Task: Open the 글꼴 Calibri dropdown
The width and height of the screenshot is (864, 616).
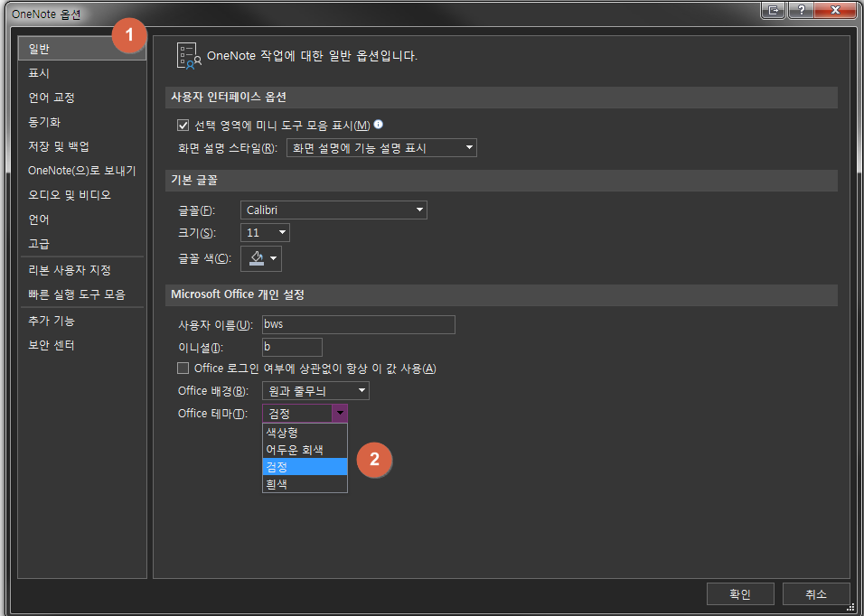Action: (333, 210)
